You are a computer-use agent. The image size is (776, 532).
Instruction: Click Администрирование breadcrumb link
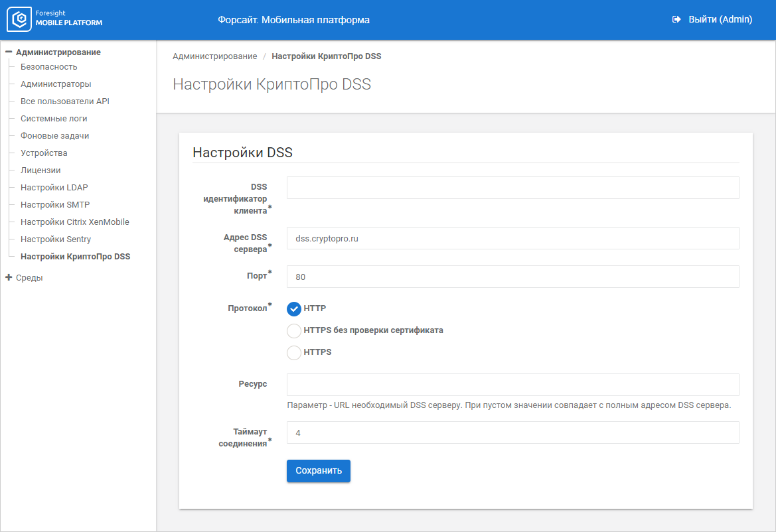(x=214, y=56)
